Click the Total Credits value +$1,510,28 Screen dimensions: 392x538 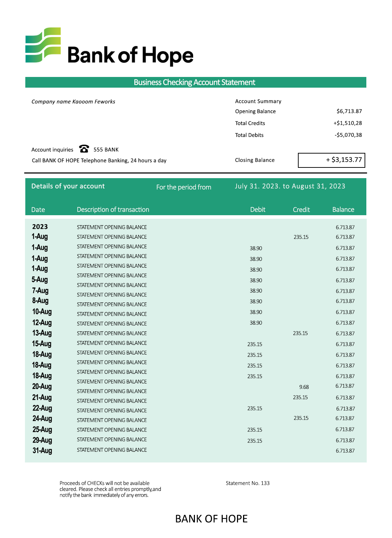[x=347, y=123]
